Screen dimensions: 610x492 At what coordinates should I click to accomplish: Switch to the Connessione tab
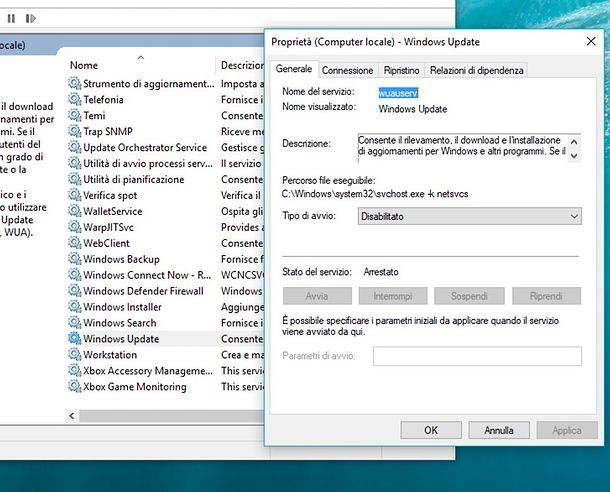point(347,70)
